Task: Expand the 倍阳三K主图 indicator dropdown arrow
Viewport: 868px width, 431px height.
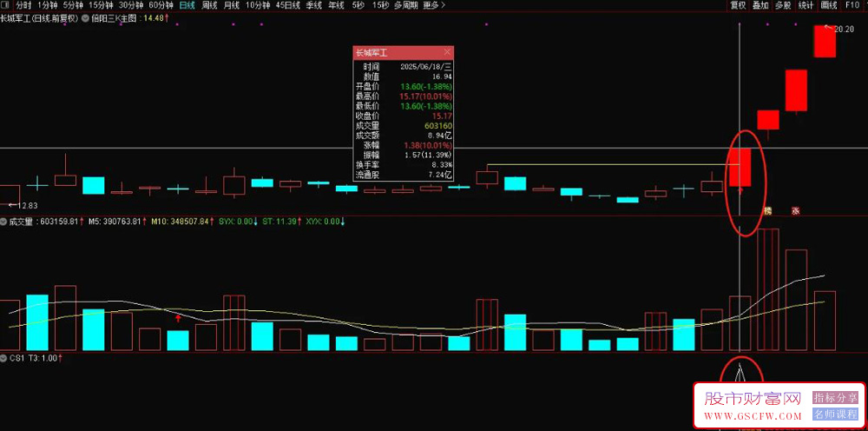Action: click(x=85, y=17)
